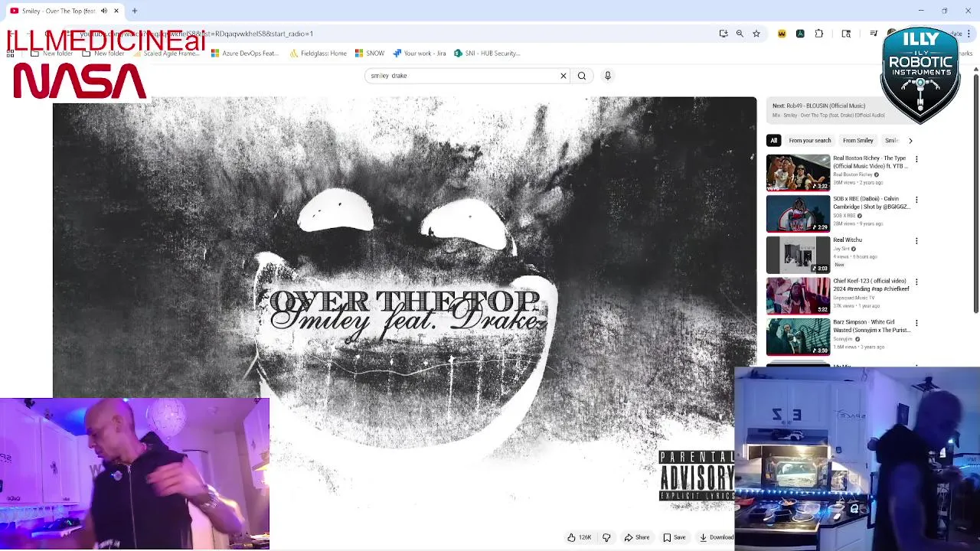This screenshot has width=980, height=551.
Task: Open a new browser tab
Action: click(135, 11)
